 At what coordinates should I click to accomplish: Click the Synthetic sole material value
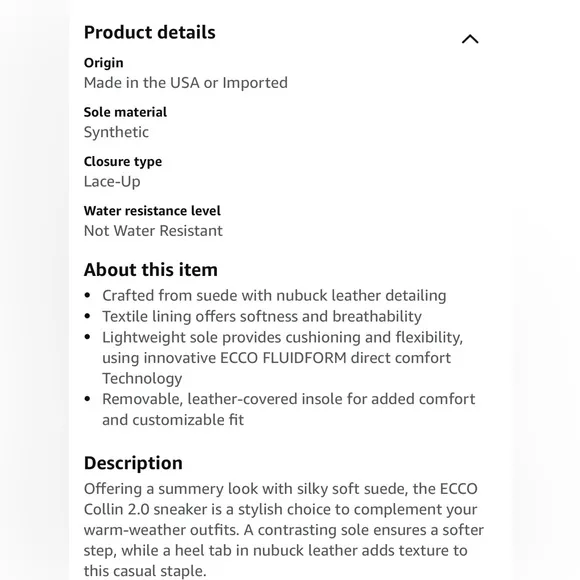pos(116,132)
